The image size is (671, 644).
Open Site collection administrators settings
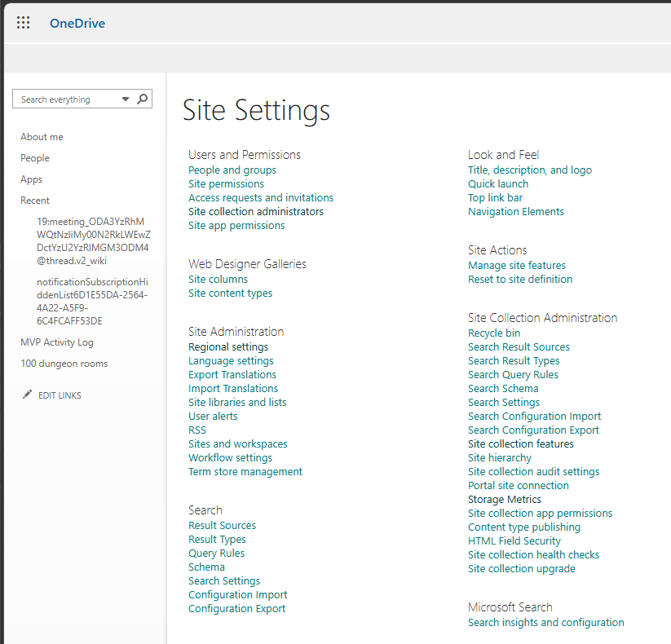pyautogui.click(x=256, y=211)
